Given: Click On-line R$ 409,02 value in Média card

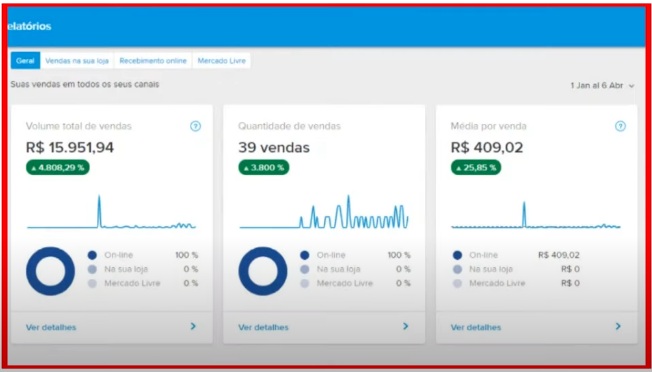Looking at the screenshot, I should [x=558, y=255].
